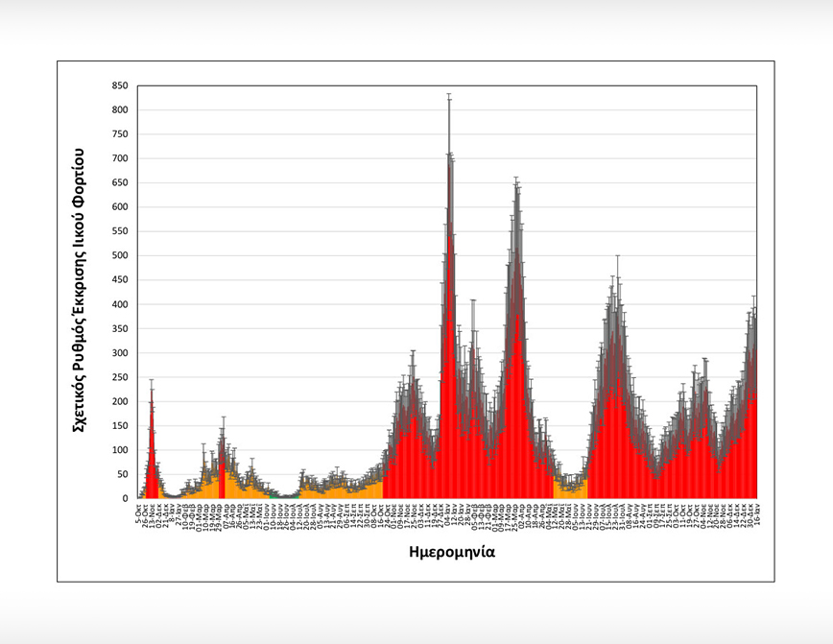
Task: Select the 850 y-axis tick label
Action: 120,85
